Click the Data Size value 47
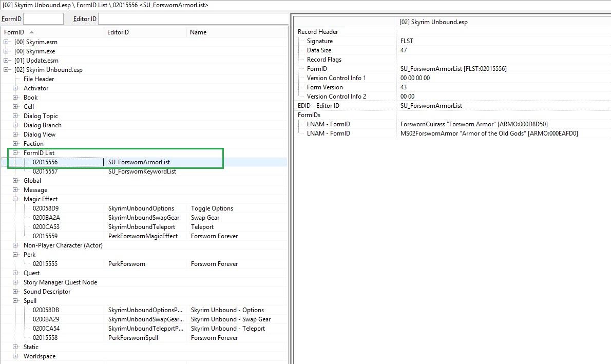Screen dimensions: 611x364 coord(404,50)
